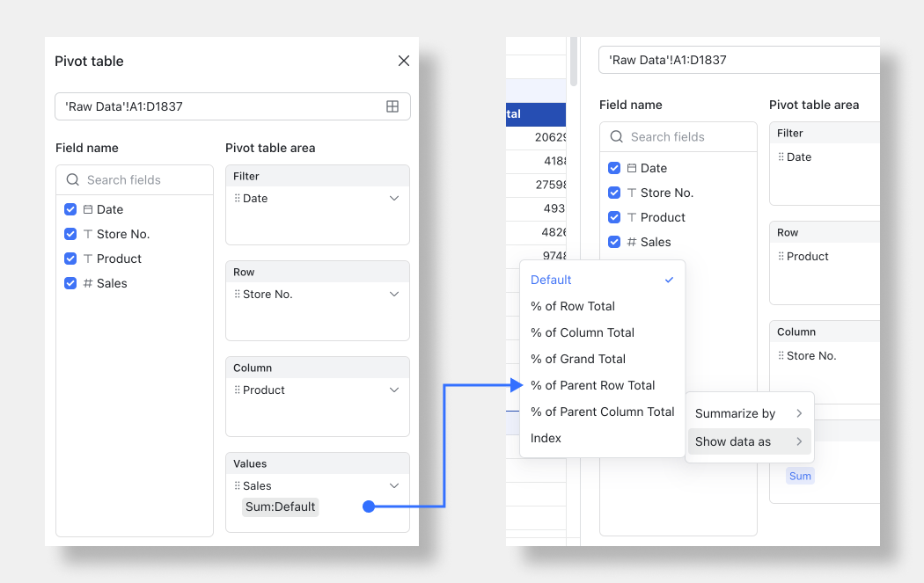Screen dimensions: 924x583
Task: Click the calendar icon next to Date field
Action: (x=88, y=210)
